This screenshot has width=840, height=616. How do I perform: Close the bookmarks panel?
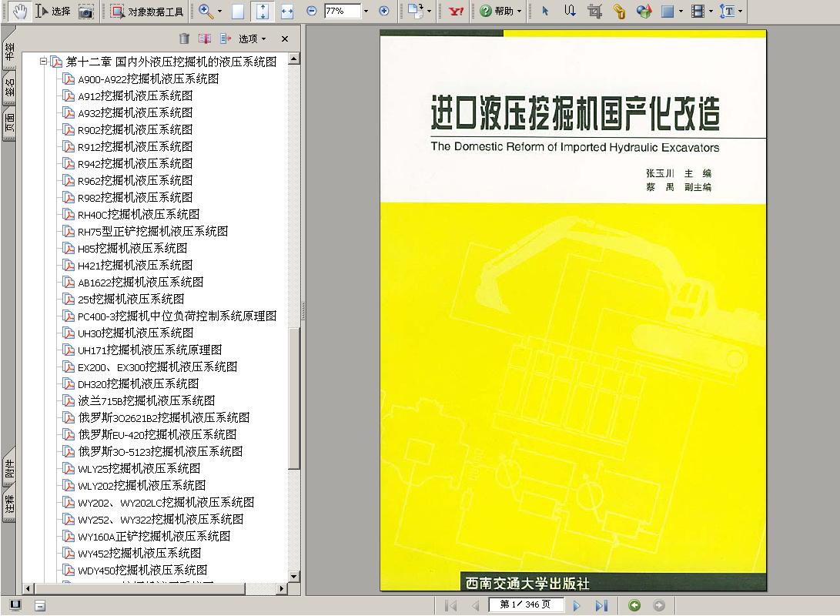[x=284, y=38]
